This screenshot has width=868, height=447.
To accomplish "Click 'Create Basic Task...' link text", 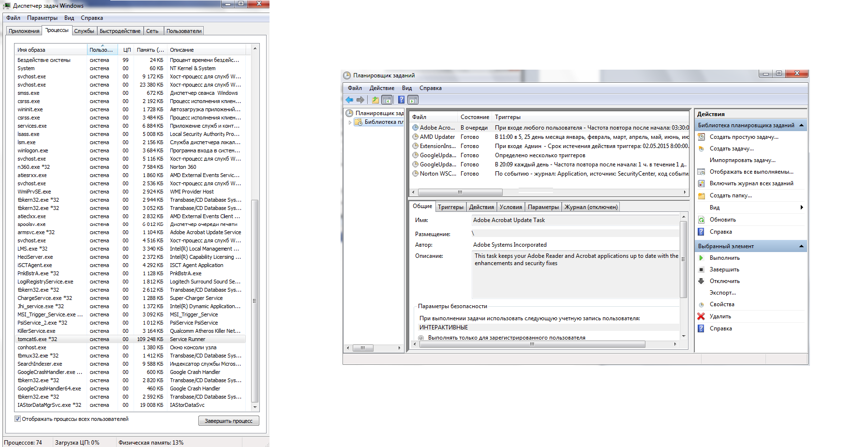I will (744, 137).
